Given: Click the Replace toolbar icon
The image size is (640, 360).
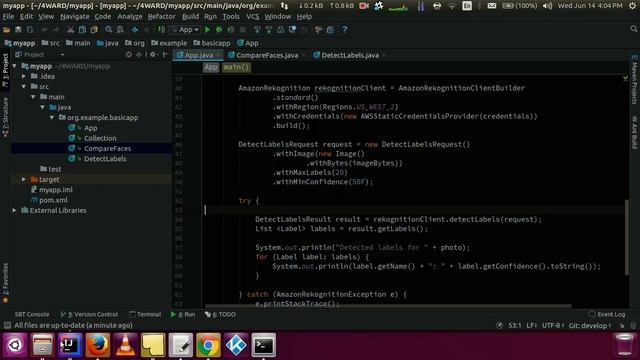Looking at the screenshot, I should tap(120, 30).
